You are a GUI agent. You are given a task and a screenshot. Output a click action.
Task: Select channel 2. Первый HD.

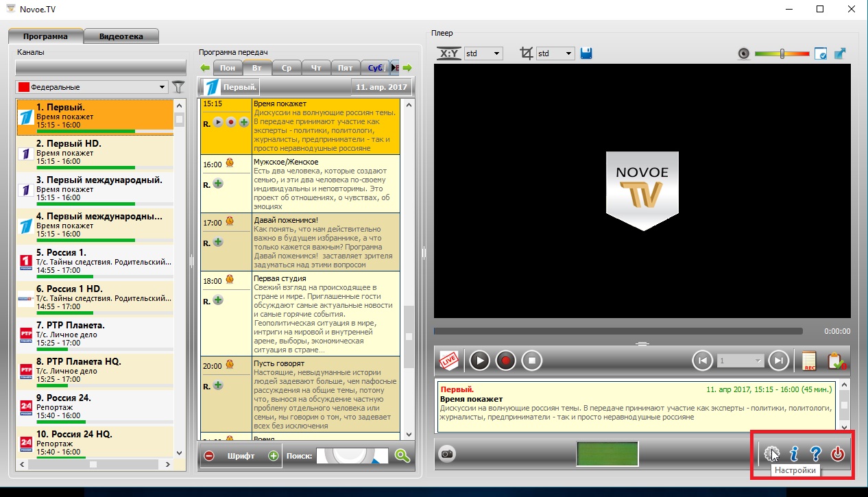pos(95,152)
